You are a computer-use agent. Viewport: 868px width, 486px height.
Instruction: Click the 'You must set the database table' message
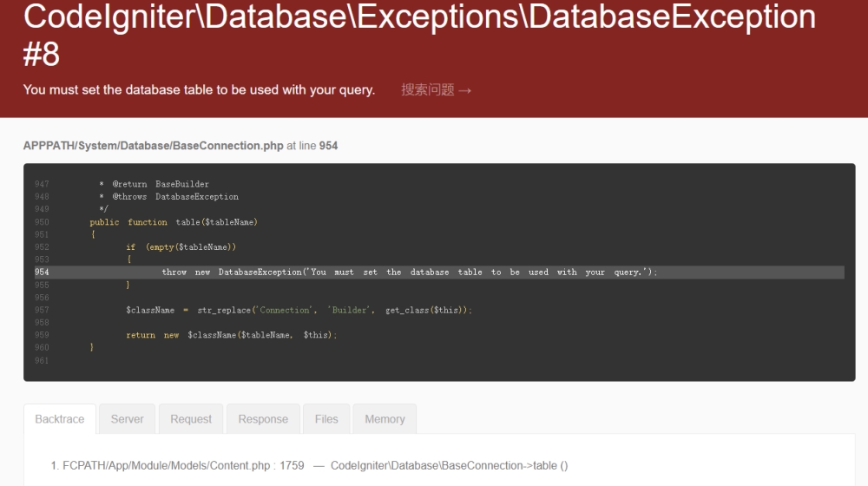click(199, 90)
